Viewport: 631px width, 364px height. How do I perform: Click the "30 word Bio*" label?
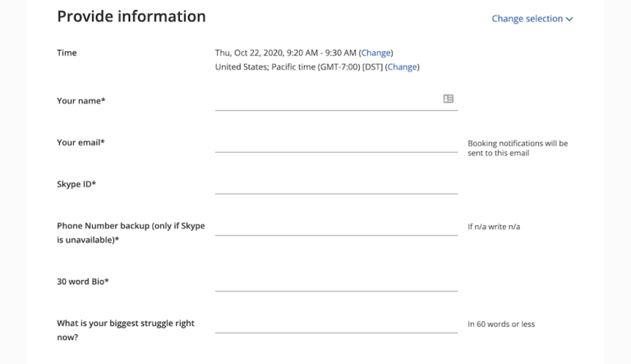(x=83, y=282)
